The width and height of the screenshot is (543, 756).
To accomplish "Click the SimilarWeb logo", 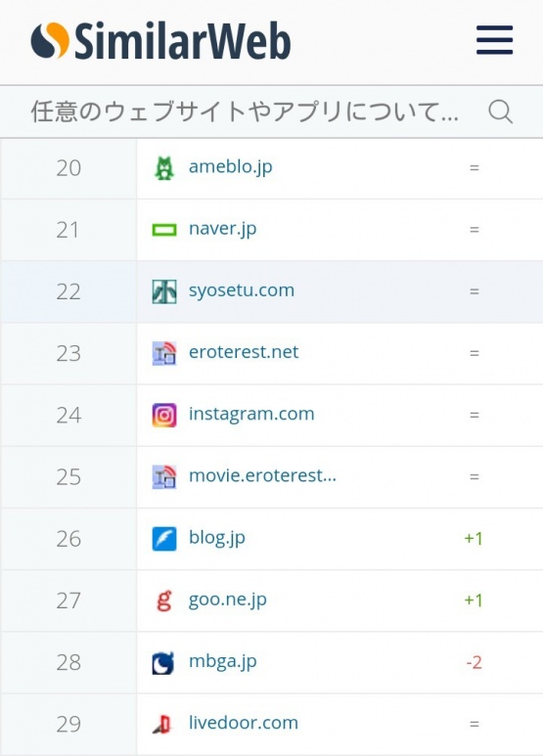I will (x=160, y=41).
